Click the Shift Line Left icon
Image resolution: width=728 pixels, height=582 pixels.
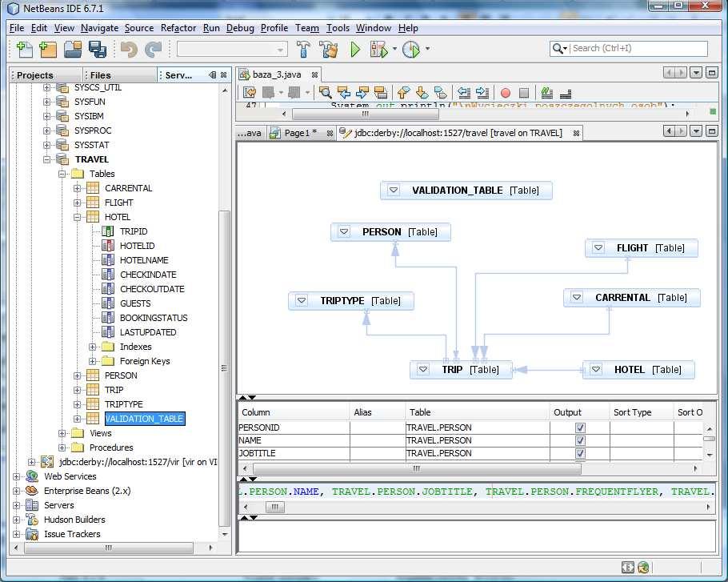point(463,93)
